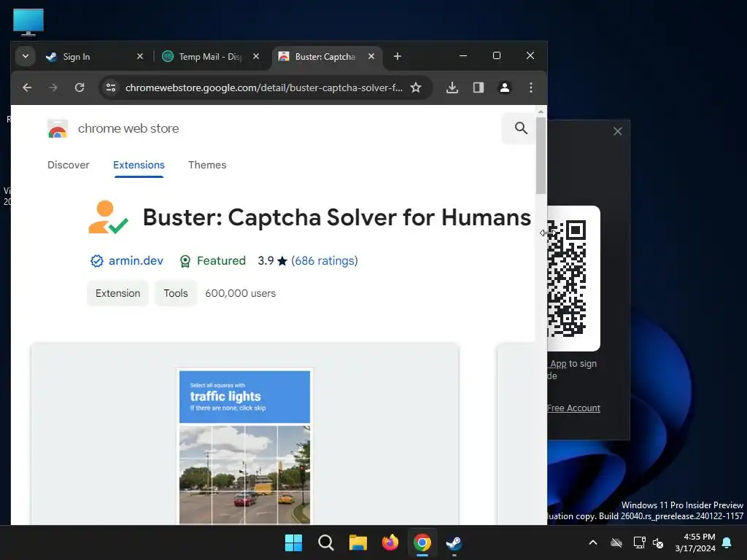Open the Themes section

click(207, 165)
